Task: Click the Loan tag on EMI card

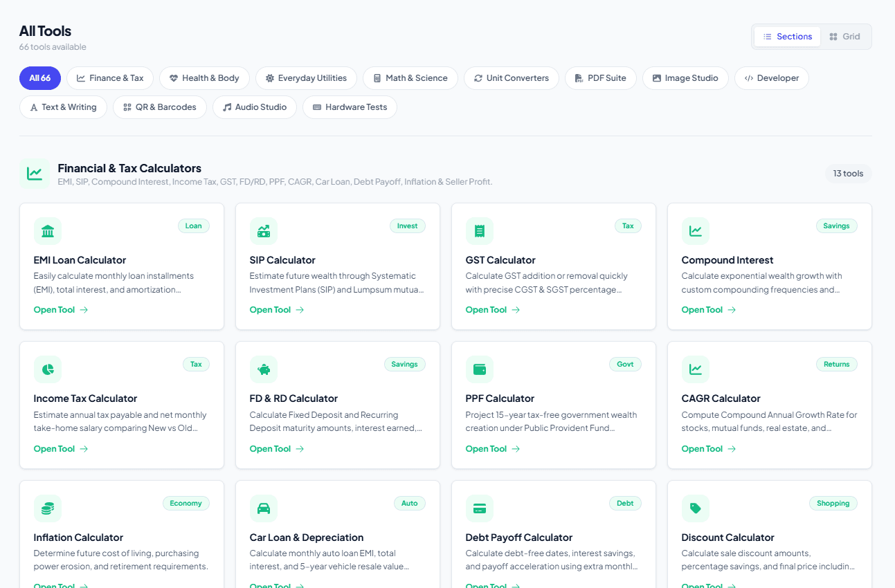Action: pos(194,226)
